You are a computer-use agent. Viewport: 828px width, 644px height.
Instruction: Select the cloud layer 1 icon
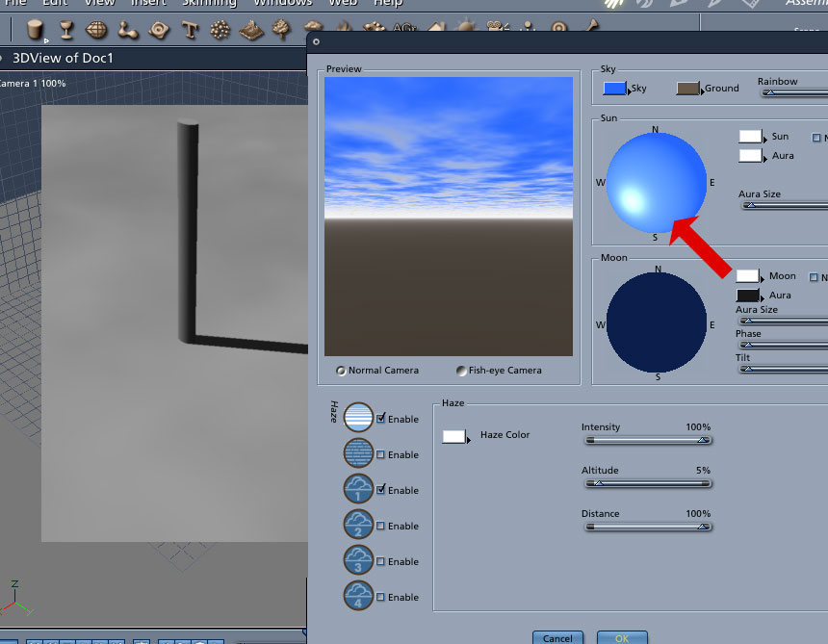tap(358, 489)
